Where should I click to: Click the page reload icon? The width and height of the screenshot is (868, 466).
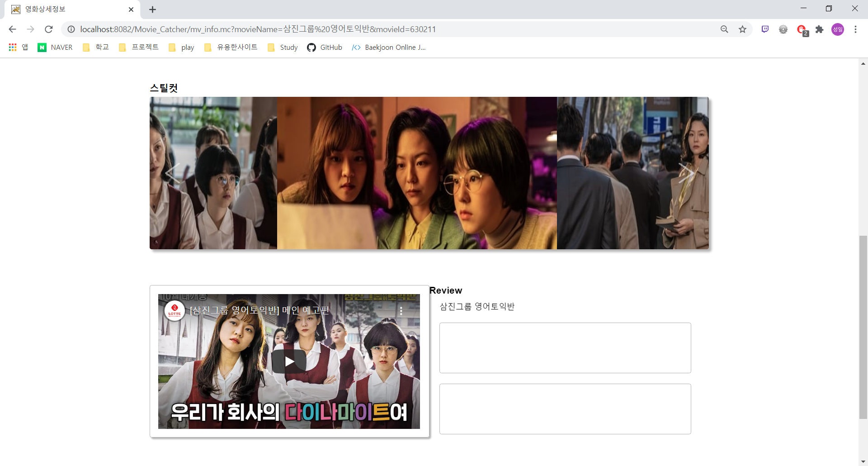[48, 29]
